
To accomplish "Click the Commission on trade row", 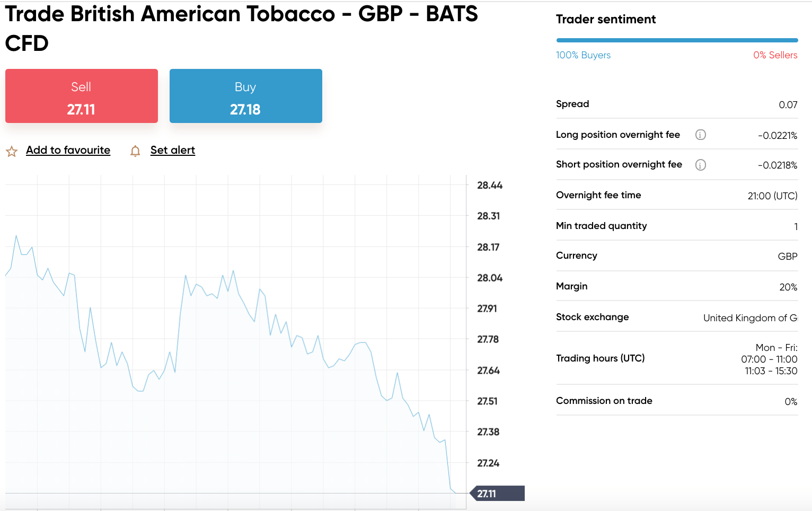I will [x=676, y=401].
